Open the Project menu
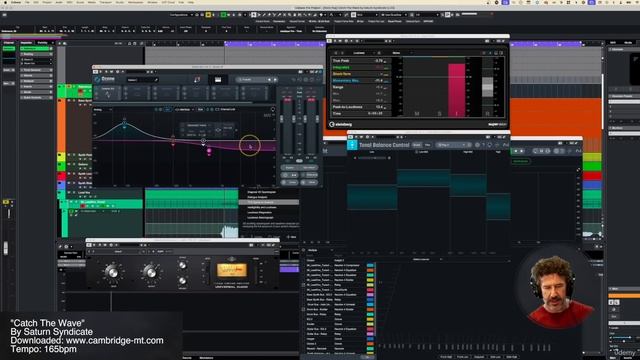The height and width of the screenshot is (360, 640). pyautogui.click(x=47, y=2)
